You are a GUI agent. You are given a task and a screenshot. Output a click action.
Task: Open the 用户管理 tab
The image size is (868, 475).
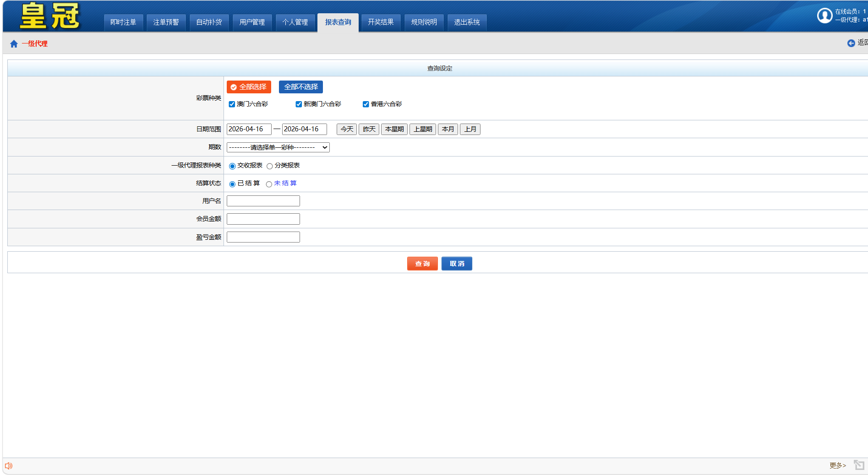pyautogui.click(x=252, y=22)
